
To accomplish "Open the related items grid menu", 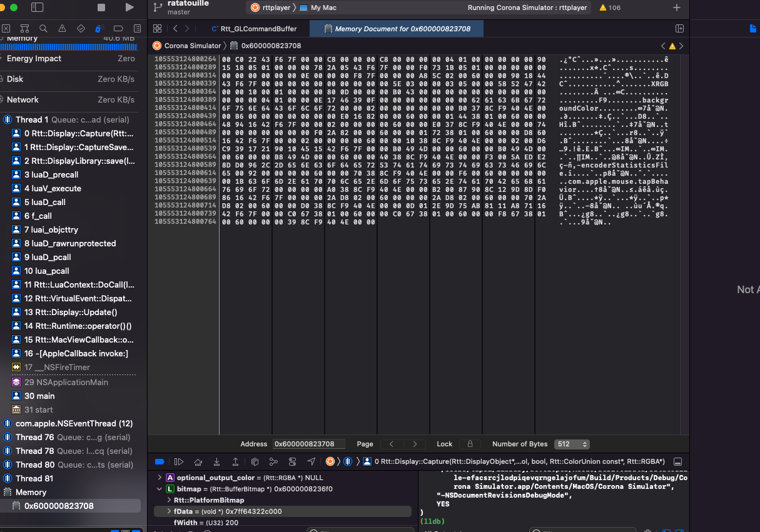I will pyautogui.click(x=157, y=29).
